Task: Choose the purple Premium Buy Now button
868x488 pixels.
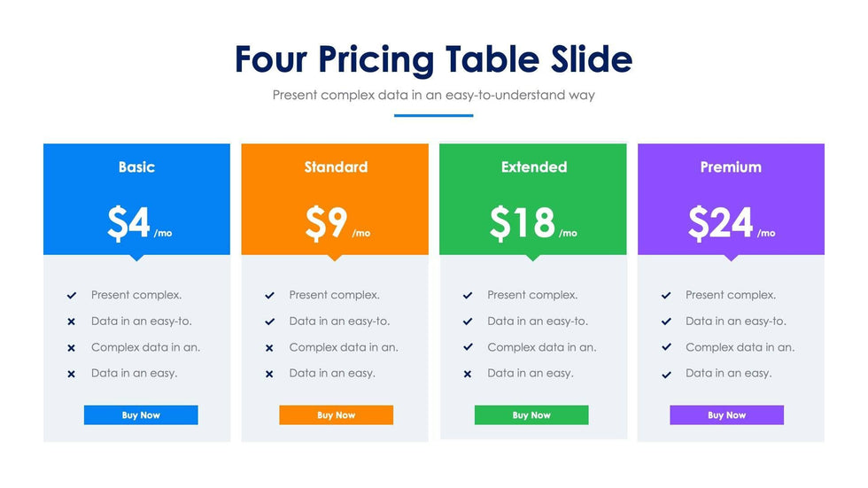Action: (726, 414)
